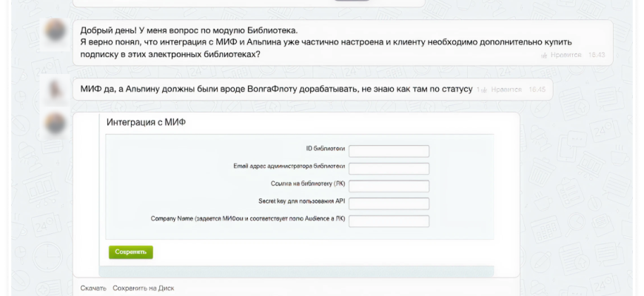The image size is (644, 296).
Task: Click thumbs-up icon on the Библиотека question message
Action: point(545,55)
